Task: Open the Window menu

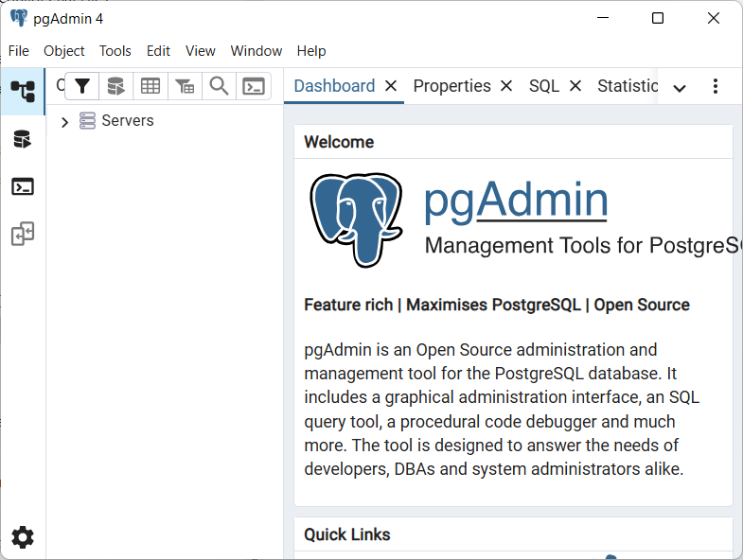Action: pos(257,51)
